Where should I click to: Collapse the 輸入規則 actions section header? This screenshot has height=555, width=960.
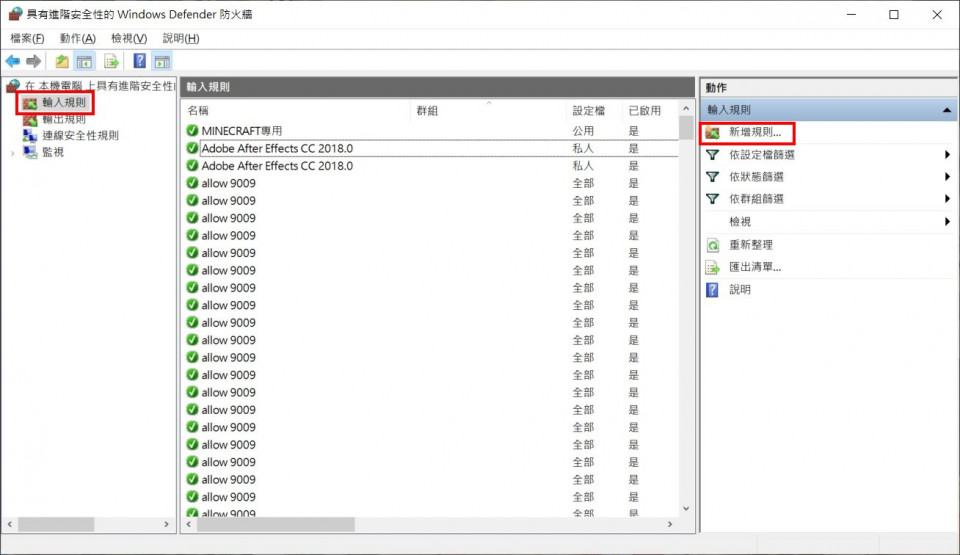[x=946, y=110]
